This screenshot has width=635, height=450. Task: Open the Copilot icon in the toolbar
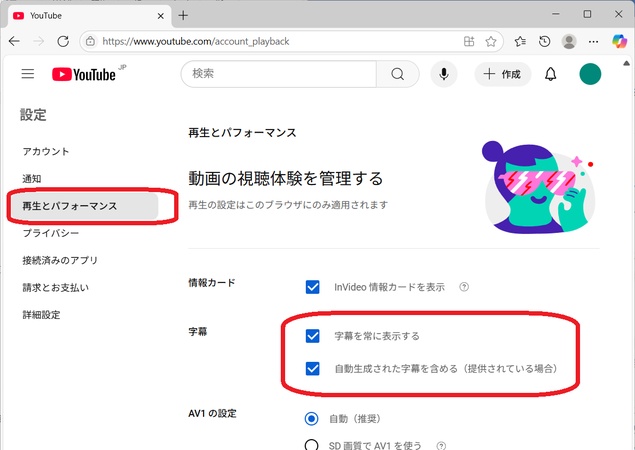(x=620, y=41)
